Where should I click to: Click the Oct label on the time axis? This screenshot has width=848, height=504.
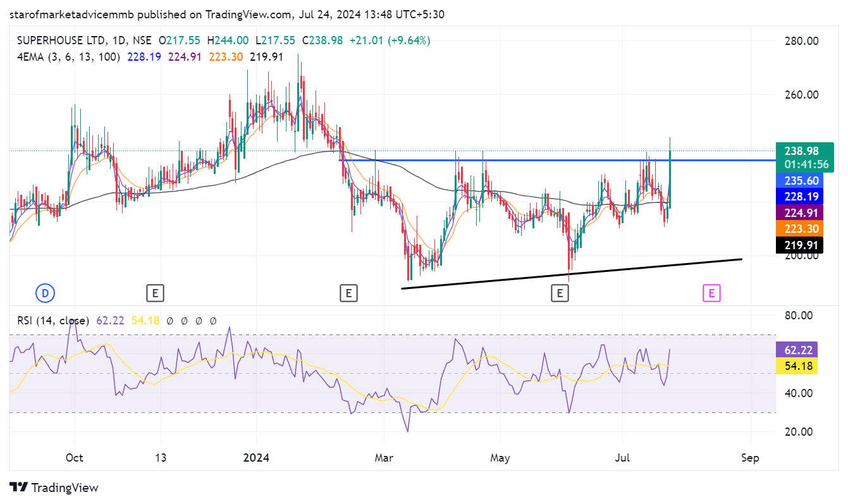coord(75,458)
